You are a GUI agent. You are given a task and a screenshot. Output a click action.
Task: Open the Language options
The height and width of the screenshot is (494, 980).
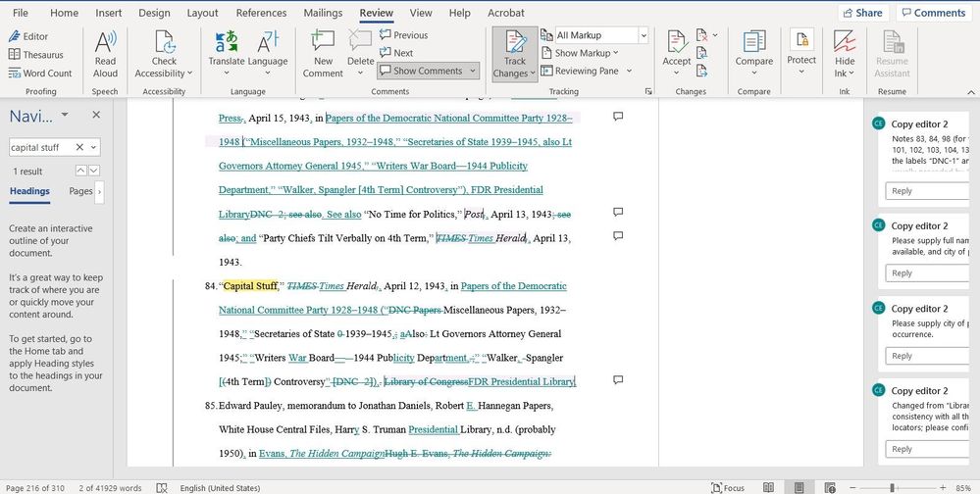(268, 54)
